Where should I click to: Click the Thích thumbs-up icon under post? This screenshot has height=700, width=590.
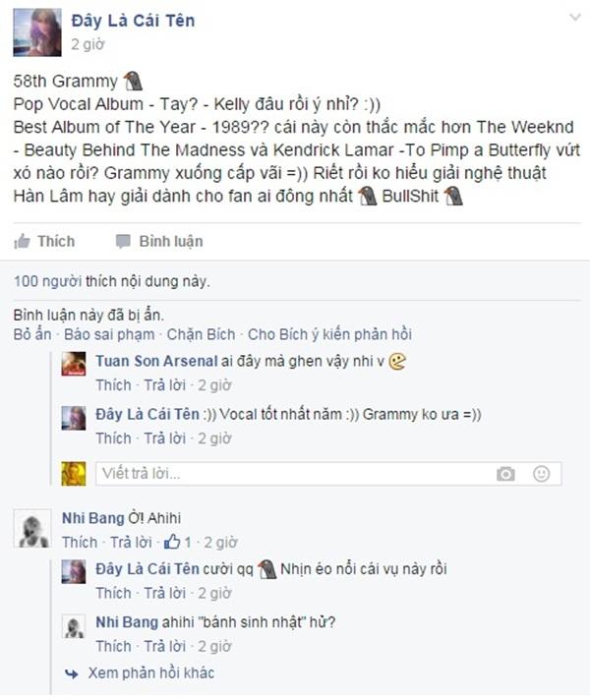click(22, 242)
